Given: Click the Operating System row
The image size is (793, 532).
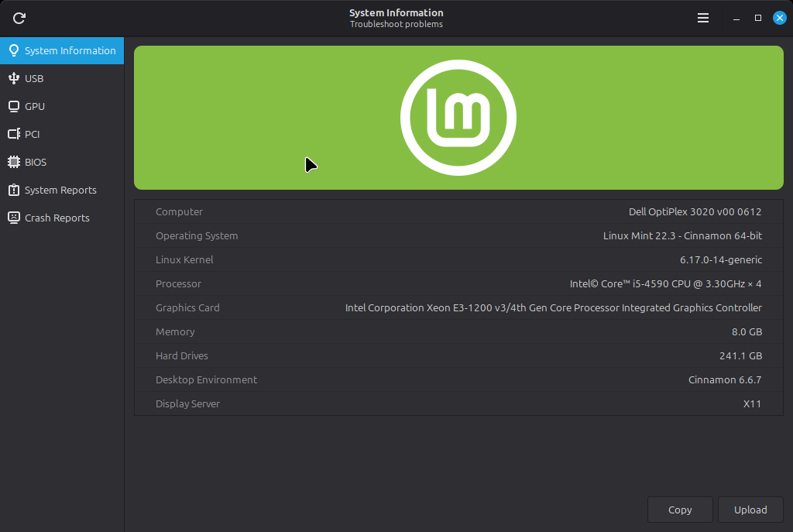Looking at the screenshot, I should 458,235.
